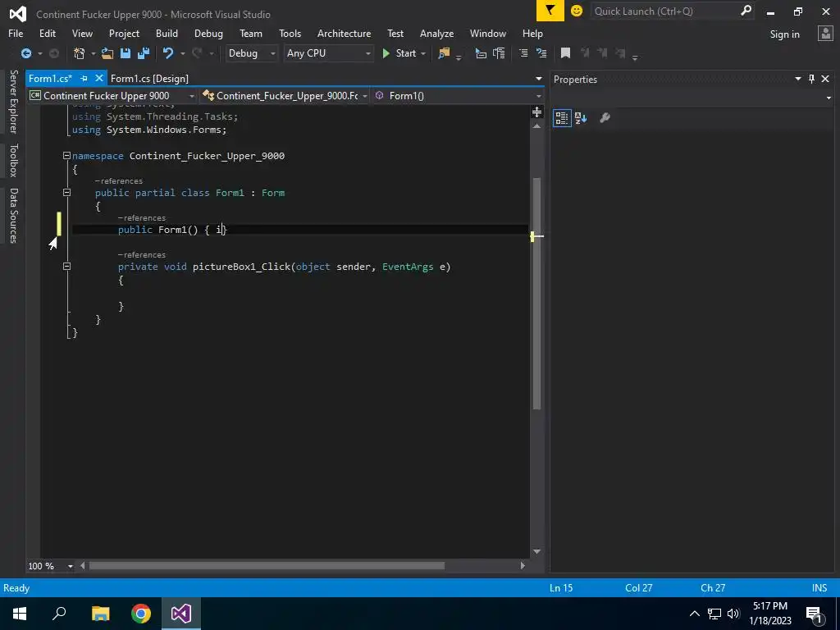Close the Form1.cs tab
The height and width of the screenshot is (630, 840).
98,78
